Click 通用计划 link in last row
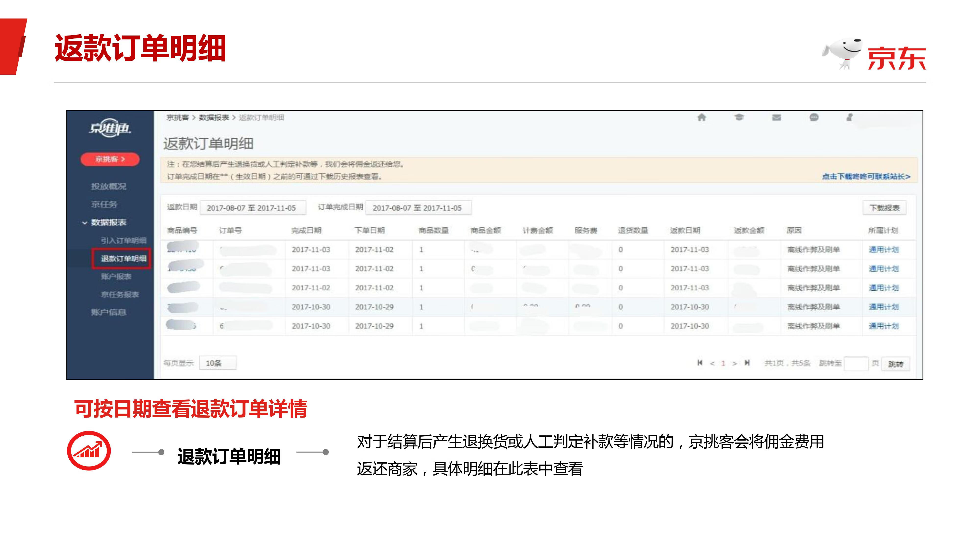 coord(883,325)
